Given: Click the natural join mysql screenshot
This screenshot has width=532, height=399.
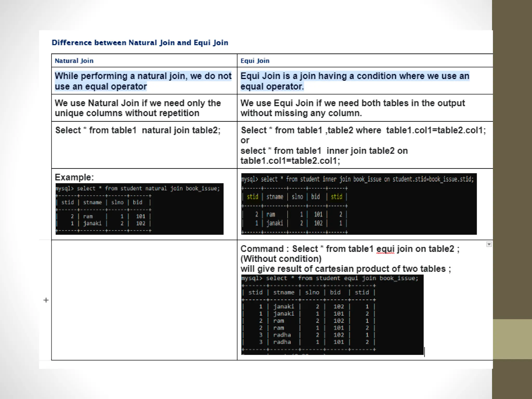Looking at the screenshot, I should click(x=139, y=209).
